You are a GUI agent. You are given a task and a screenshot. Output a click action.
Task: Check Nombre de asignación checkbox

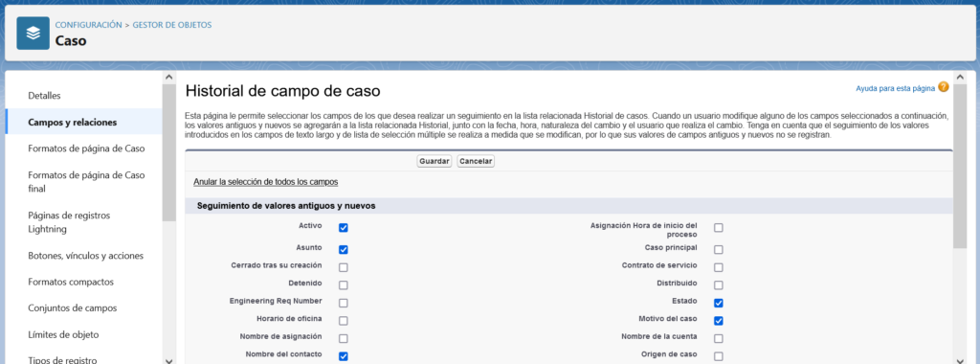344,339
